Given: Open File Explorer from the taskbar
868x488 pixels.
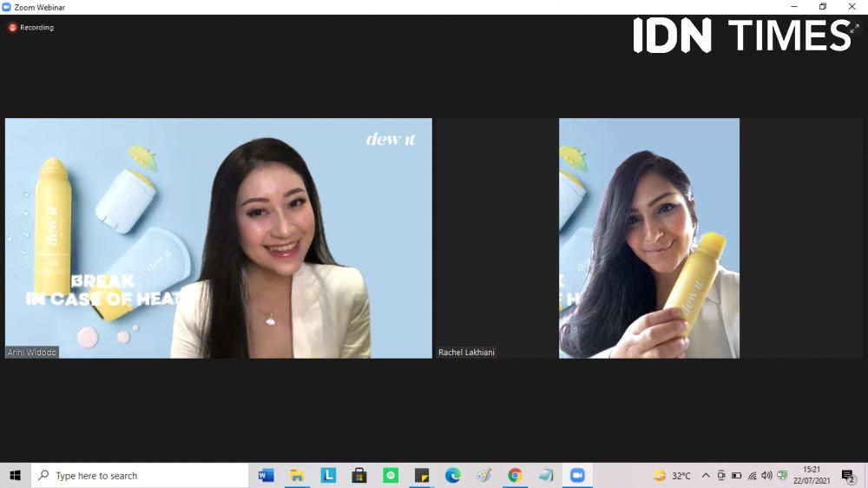Looking at the screenshot, I should (297, 475).
